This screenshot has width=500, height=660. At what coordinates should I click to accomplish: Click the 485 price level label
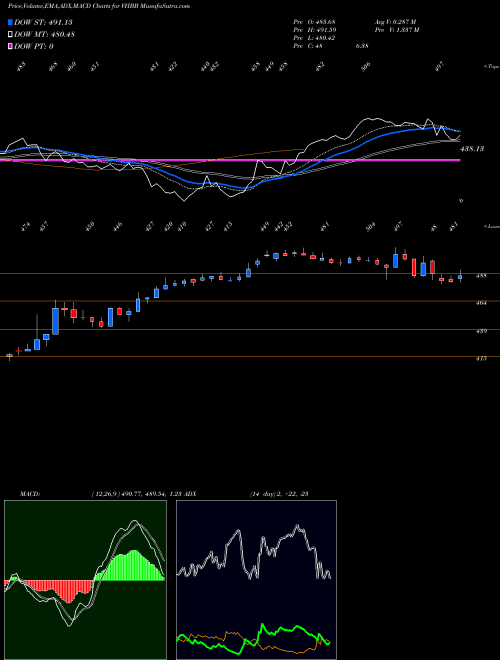[x=481, y=276]
